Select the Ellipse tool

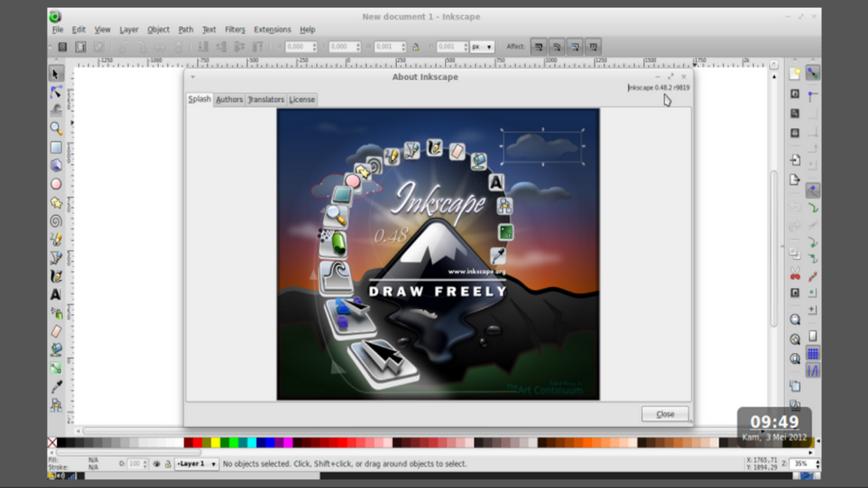click(x=56, y=184)
